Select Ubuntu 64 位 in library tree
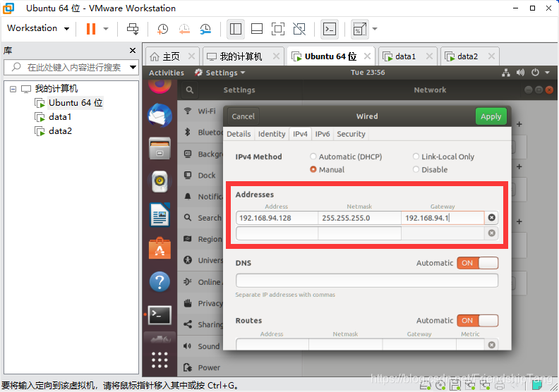Screen dimensions: 559x392 (x=76, y=103)
